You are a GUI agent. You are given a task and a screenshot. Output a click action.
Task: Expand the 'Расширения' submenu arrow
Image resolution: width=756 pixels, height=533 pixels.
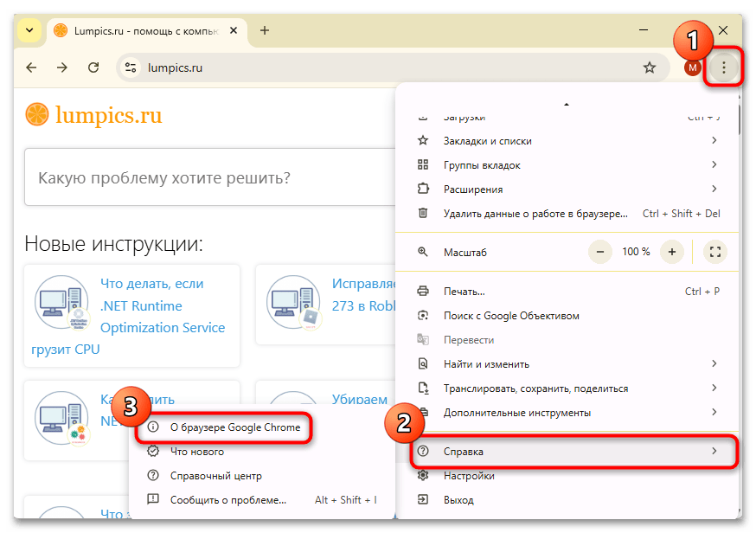tap(714, 189)
